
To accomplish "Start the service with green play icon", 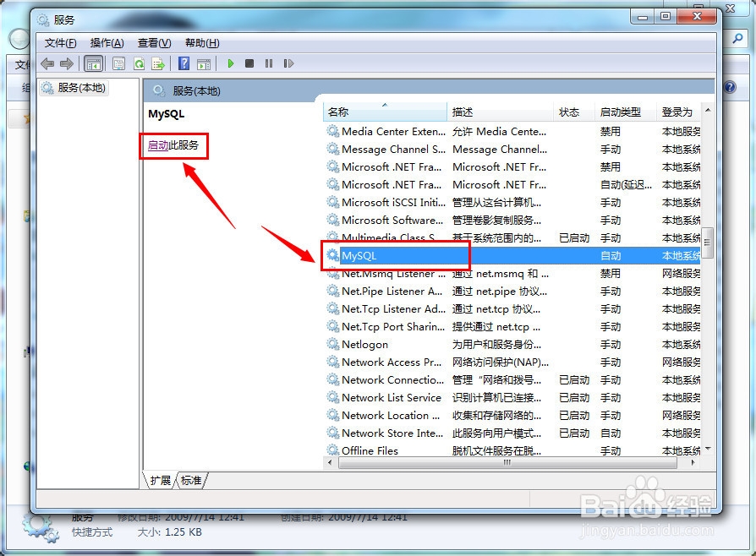I will (231, 63).
